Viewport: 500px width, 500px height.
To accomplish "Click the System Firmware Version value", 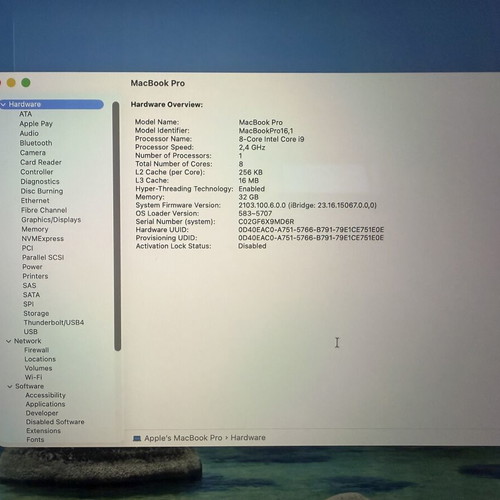I will (x=307, y=205).
